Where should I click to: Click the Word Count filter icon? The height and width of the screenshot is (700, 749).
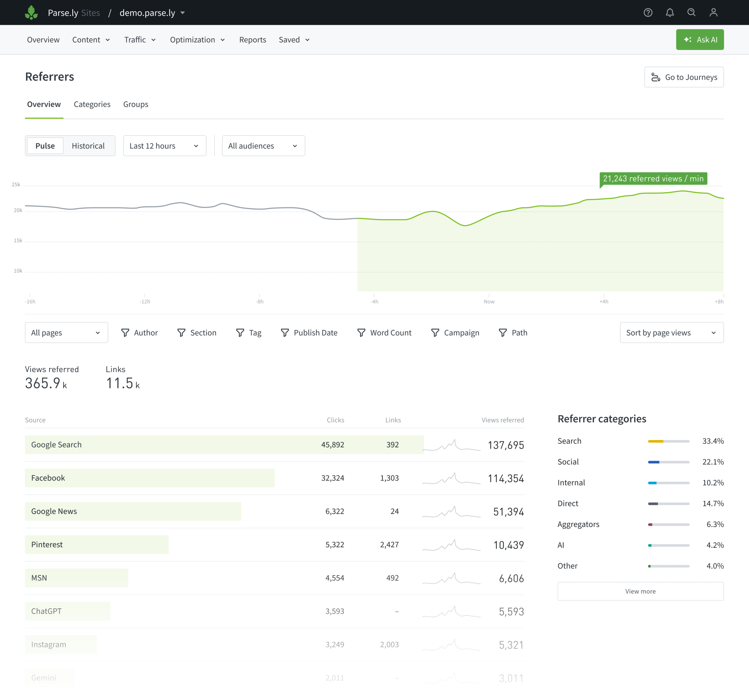pyautogui.click(x=361, y=333)
